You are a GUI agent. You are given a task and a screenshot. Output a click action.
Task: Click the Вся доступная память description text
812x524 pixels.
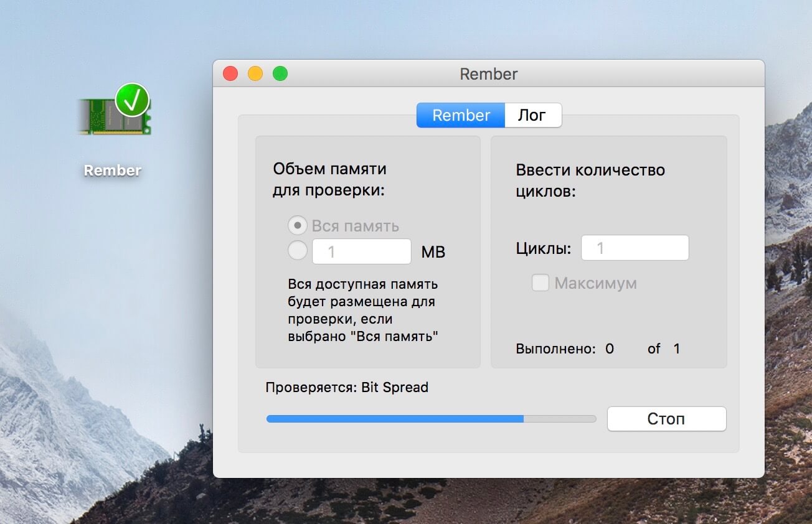click(x=363, y=311)
